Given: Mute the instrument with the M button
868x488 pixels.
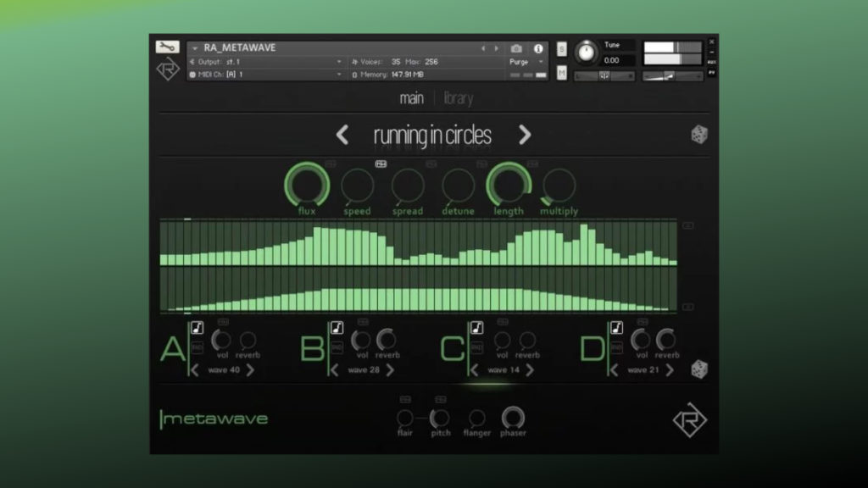Looking at the screenshot, I should pos(561,74).
